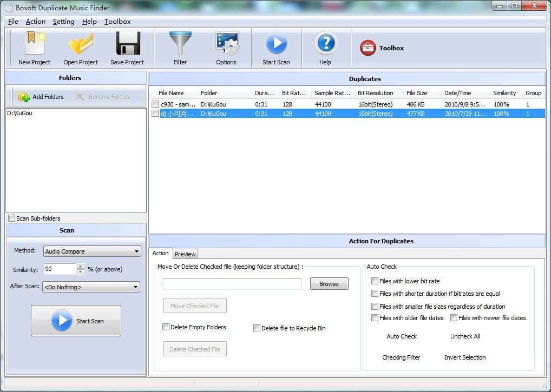This screenshot has width=551, height=392.
Task: Click the disabled Remove Folders icon
Action: [x=80, y=96]
